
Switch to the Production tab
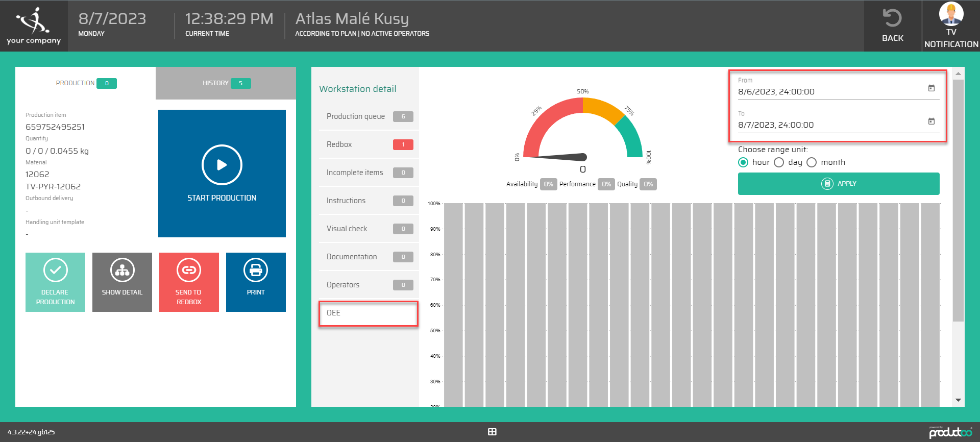click(x=86, y=83)
